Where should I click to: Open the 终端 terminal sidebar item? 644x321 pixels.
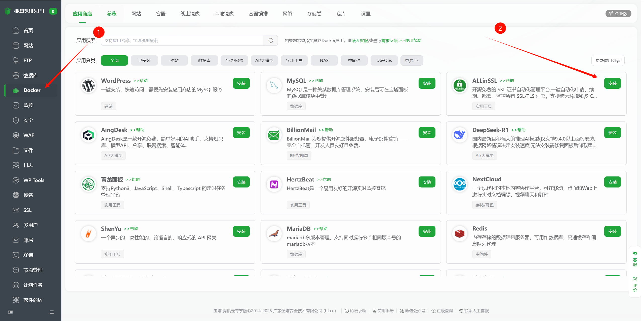(28, 255)
